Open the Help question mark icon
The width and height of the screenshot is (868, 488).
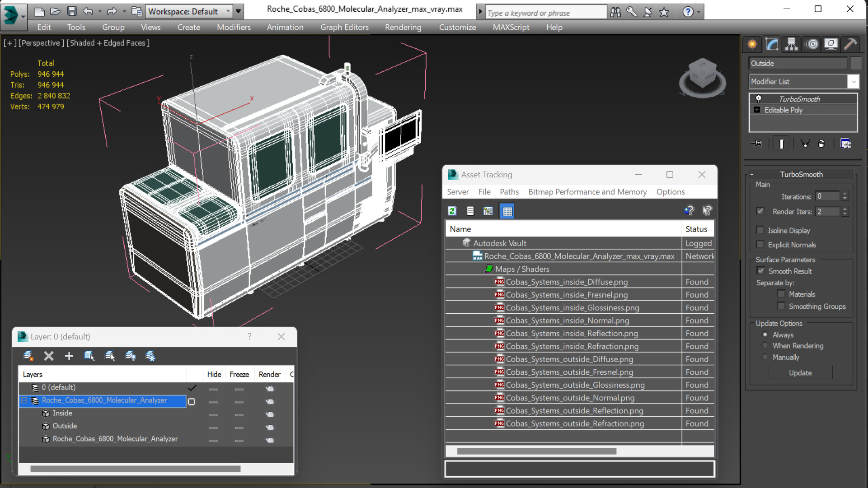(688, 12)
